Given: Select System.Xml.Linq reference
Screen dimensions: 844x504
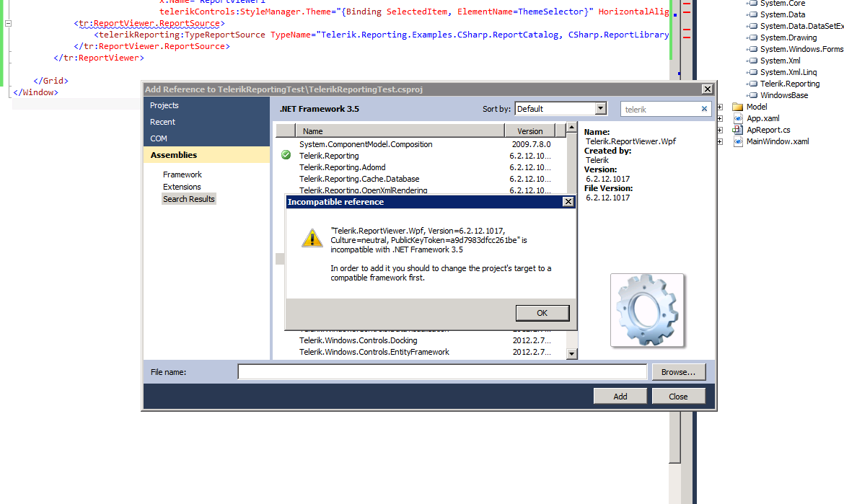Looking at the screenshot, I should coord(788,72).
